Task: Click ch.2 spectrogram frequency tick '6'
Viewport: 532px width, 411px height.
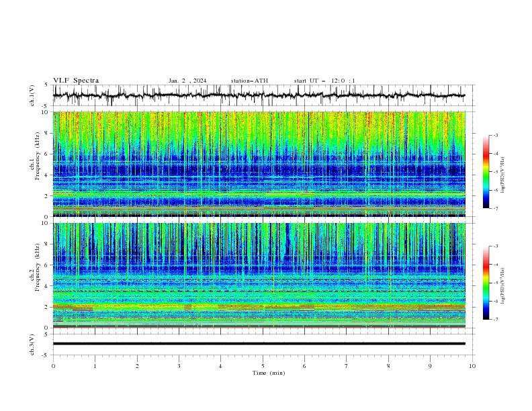Action: click(x=48, y=265)
